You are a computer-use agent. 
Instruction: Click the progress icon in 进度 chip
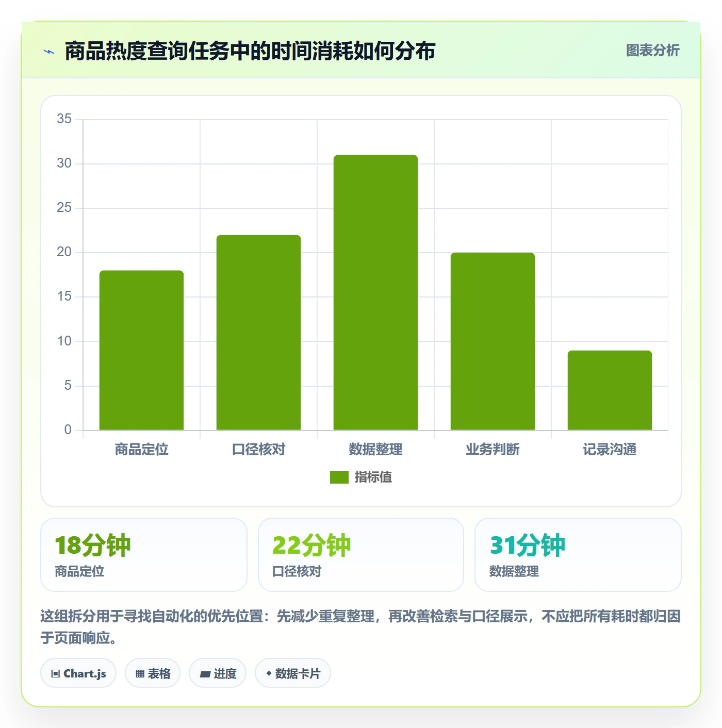(205, 674)
